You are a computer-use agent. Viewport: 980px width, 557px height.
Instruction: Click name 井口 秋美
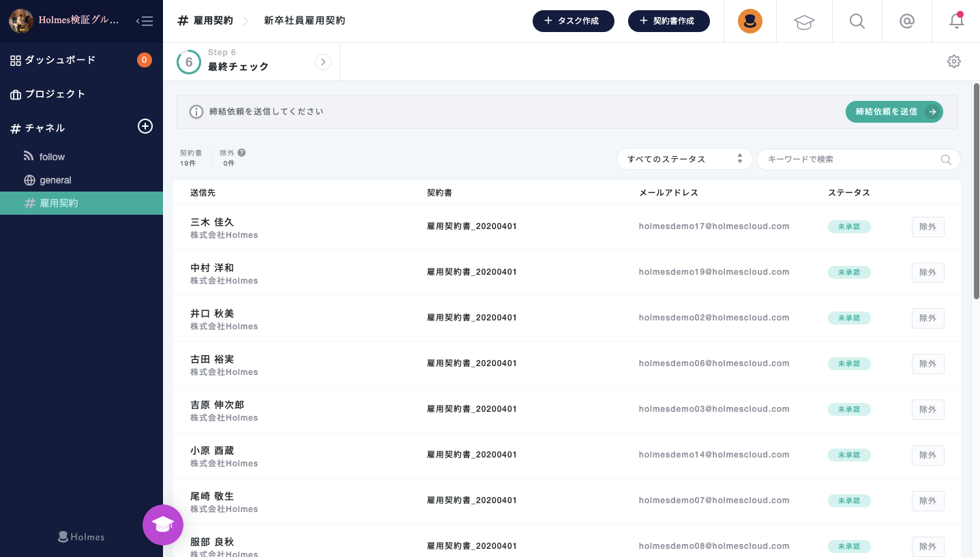212,314
